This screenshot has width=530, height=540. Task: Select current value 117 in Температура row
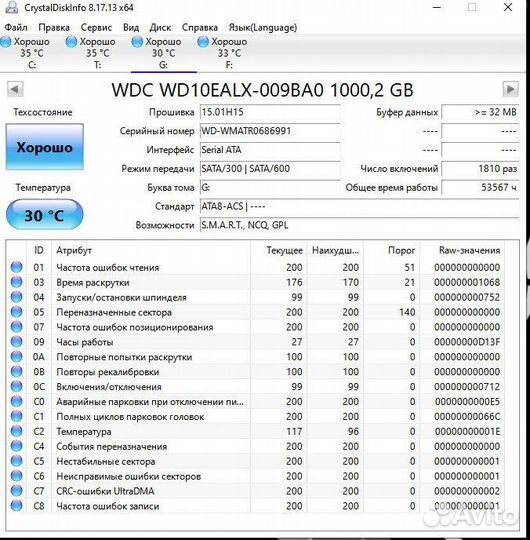click(294, 432)
